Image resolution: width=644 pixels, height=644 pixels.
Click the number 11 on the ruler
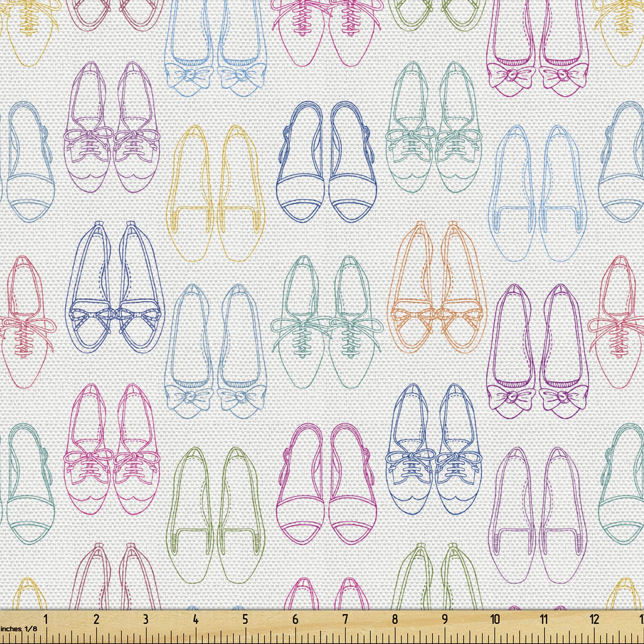pyautogui.click(x=544, y=619)
